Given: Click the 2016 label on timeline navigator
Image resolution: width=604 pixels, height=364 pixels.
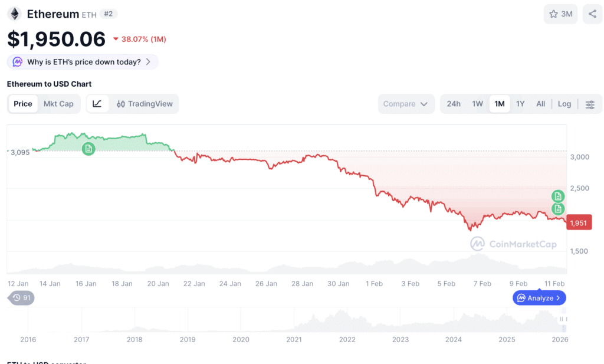Looking at the screenshot, I should (28, 339).
